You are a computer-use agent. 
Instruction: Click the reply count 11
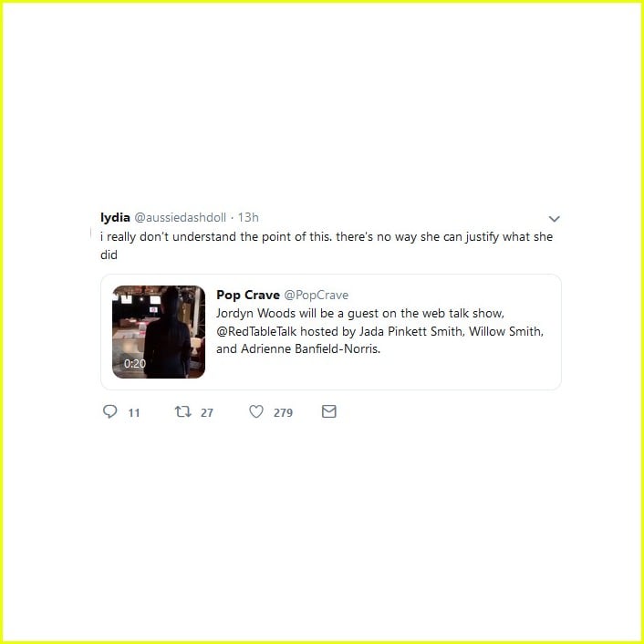point(134,413)
